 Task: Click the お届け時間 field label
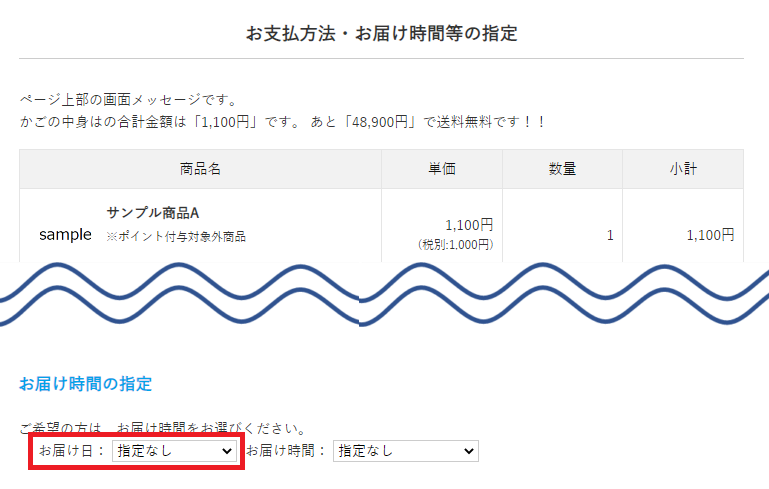tap(286, 451)
